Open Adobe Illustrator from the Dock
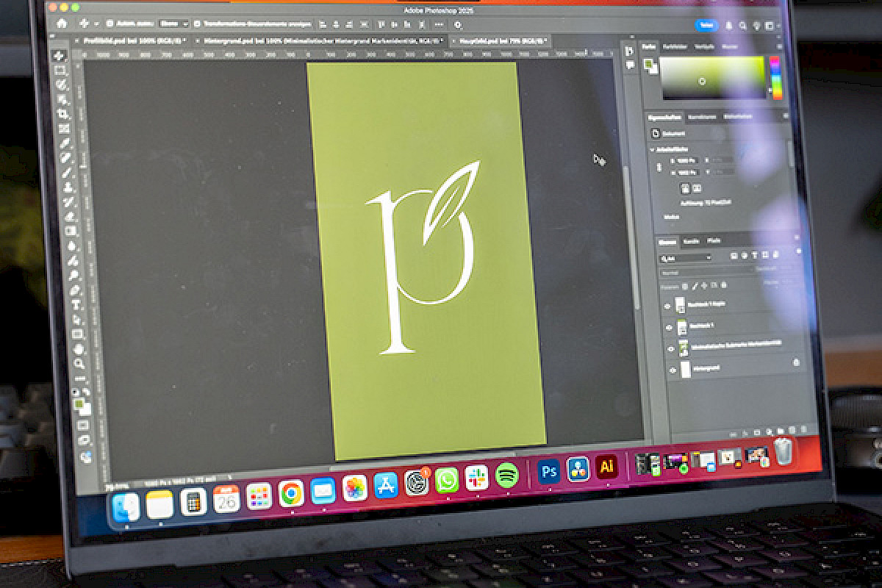Screen dimensions: 882x588 pyautogui.click(x=607, y=467)
